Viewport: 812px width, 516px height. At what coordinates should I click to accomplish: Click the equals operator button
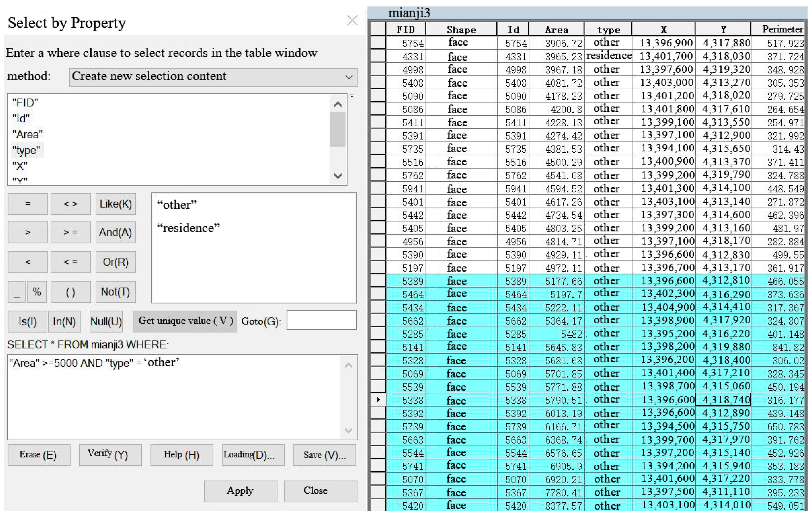tap(28, 204)
